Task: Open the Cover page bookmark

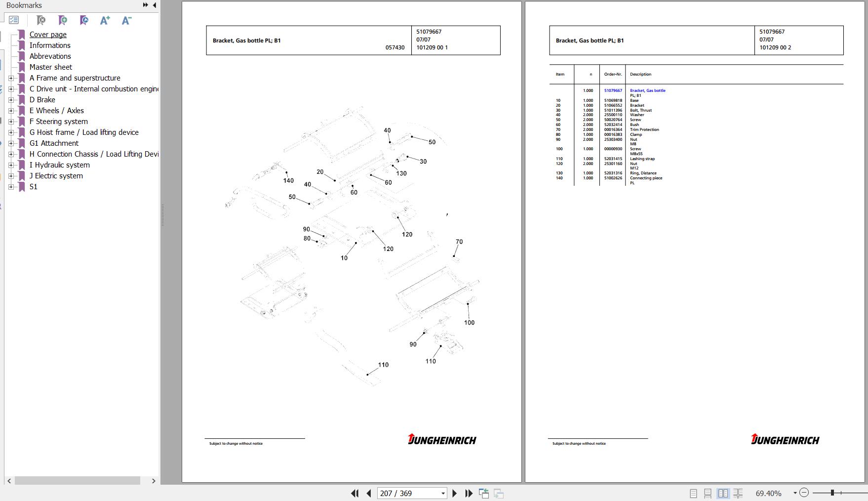Action: pyautogui.click(x=48, y=35)
